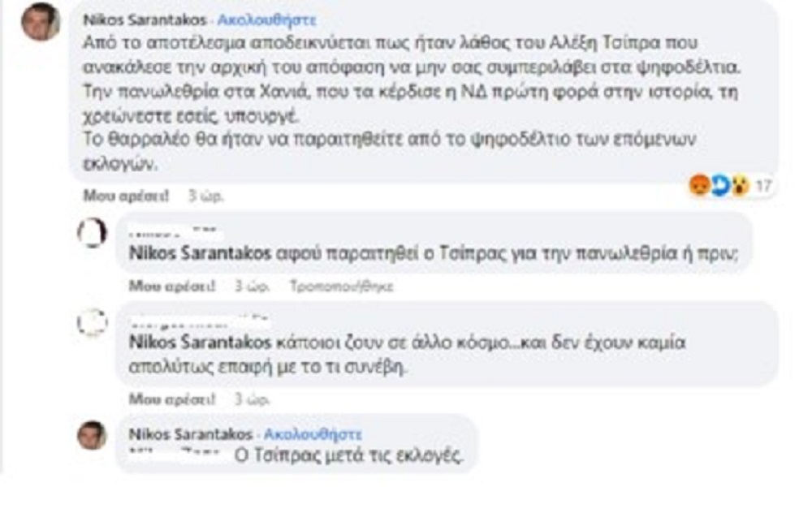The height and width of the screenshot is (513, 812).
Task: Click the middle reaction icon beside the count
Action: click(x=719, y=187)
